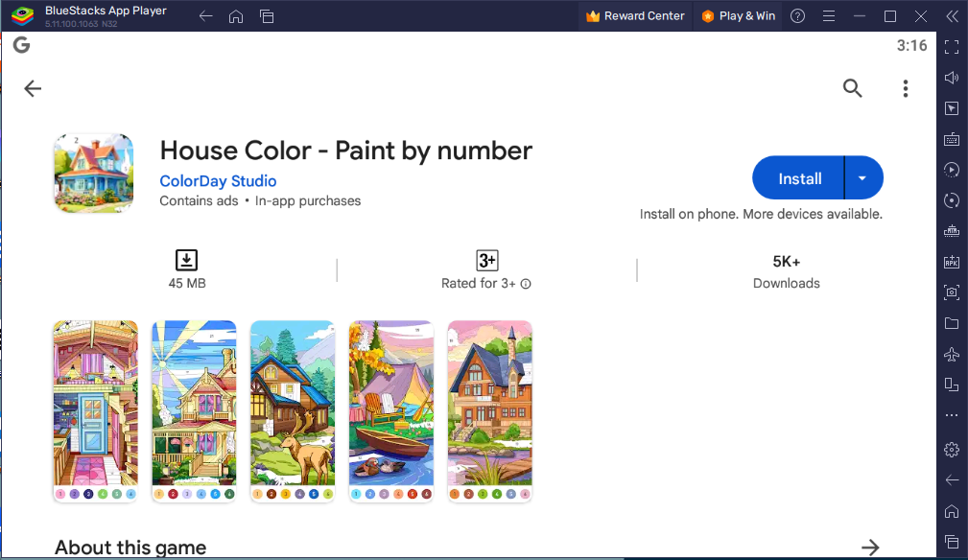Take a screenshot via sidebar icon

tap(952, 292)
